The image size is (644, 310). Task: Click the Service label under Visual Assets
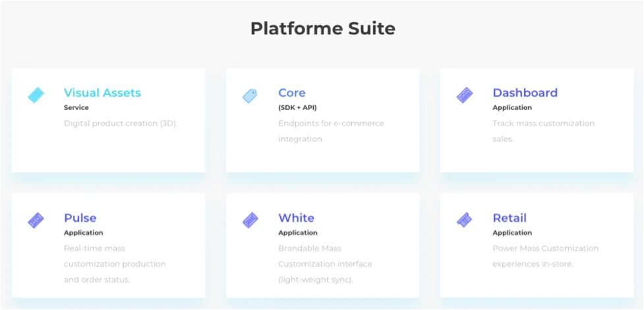pos(76,108)
